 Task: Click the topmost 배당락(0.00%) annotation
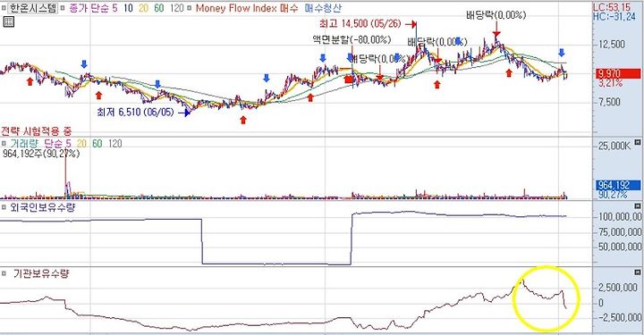496,15
